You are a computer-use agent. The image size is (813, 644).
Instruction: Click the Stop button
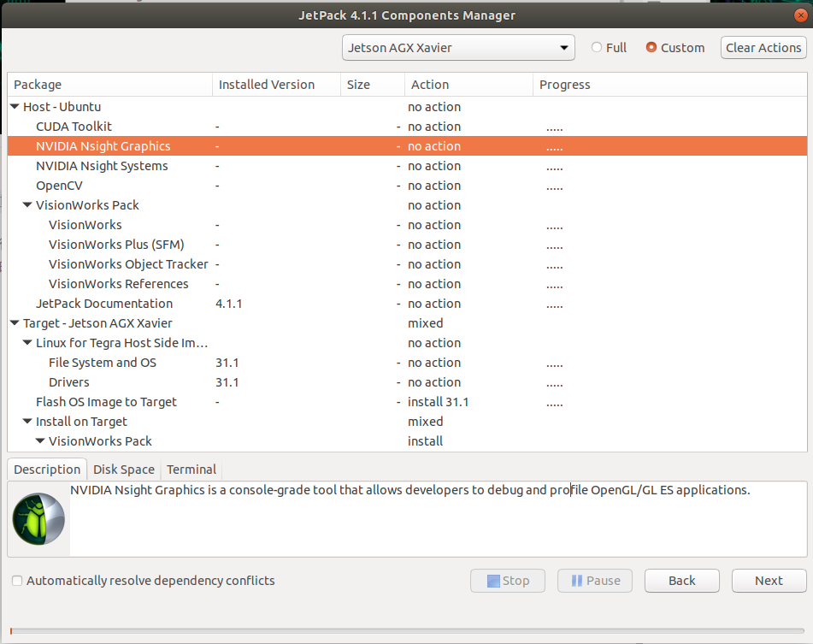coord(508,581)
